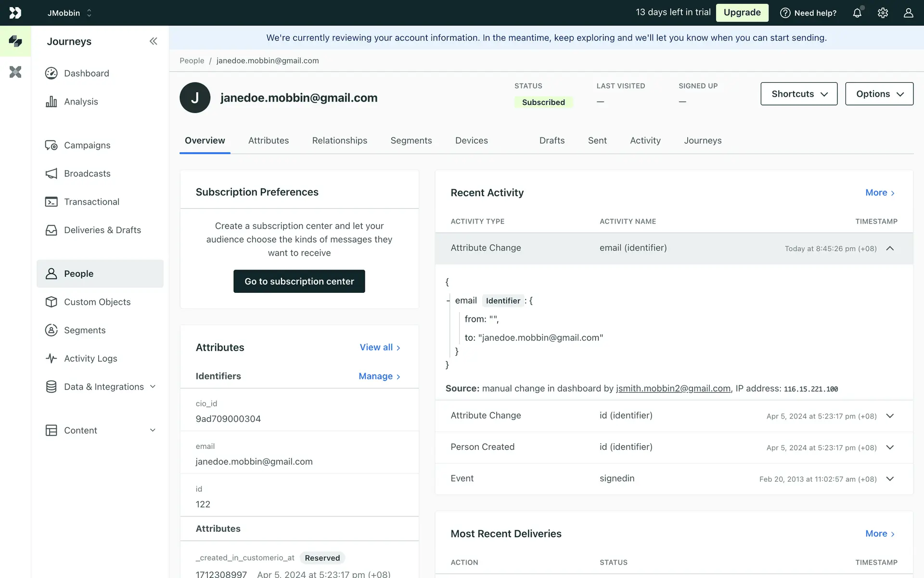Switch to the Segments tab
Image resolution: width=924 pixels, height=578 pixels.
(411, 141)
